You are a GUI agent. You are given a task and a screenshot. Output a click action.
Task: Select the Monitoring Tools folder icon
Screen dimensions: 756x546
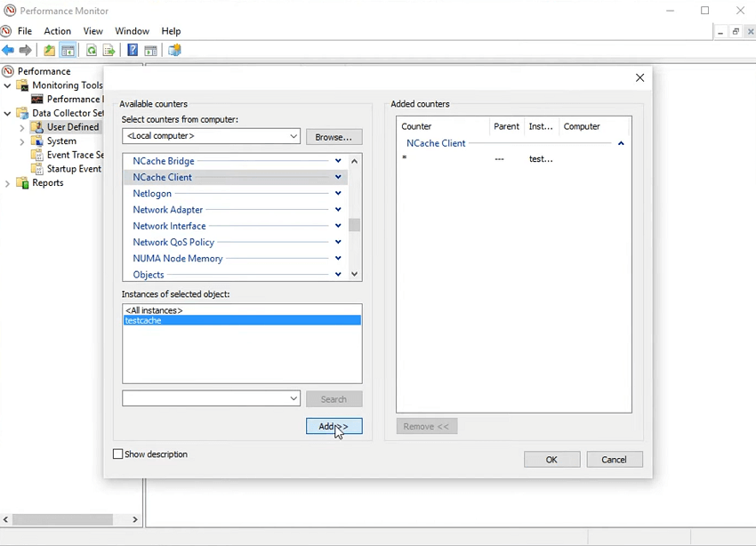pos(22,85)
